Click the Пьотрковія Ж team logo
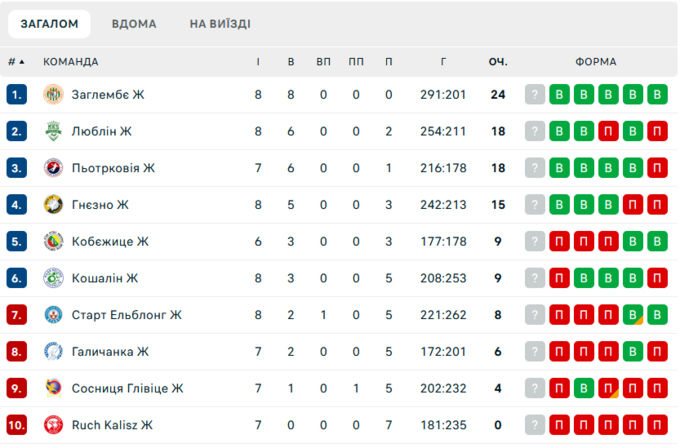Screen dimensions: 680x448 coord(54,168)
